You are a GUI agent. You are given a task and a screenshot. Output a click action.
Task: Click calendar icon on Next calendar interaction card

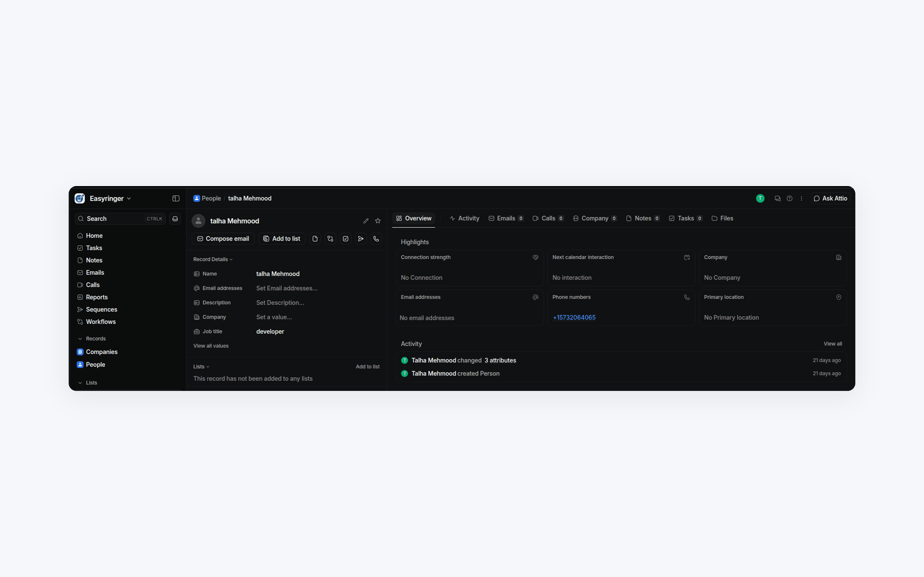[687, 258]
